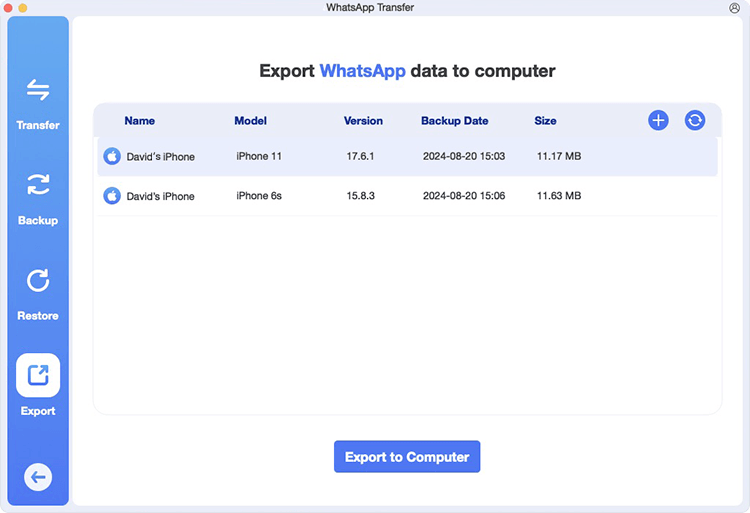The height and width of the screenshot is (513, 750).
Task: Select the Export icon in sidebar
Action: pos(38,375)
